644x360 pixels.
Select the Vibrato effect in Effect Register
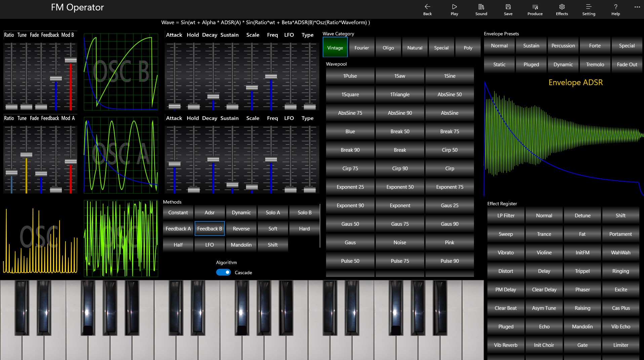[506, 252]
